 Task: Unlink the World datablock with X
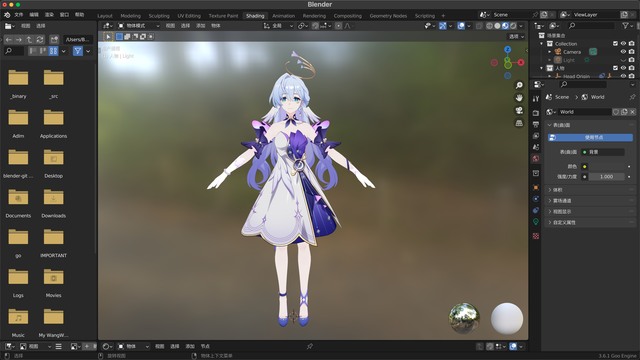632,112
